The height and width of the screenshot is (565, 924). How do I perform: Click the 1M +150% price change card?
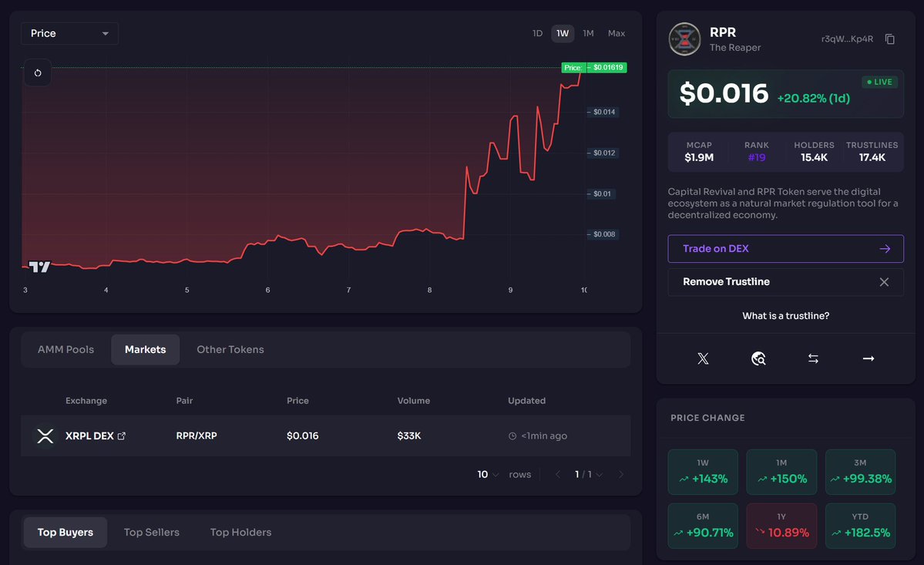781,472
